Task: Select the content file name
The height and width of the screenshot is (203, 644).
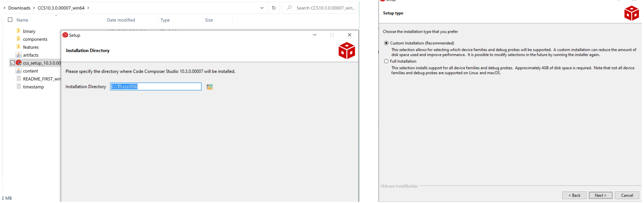Action: (30, 71)
